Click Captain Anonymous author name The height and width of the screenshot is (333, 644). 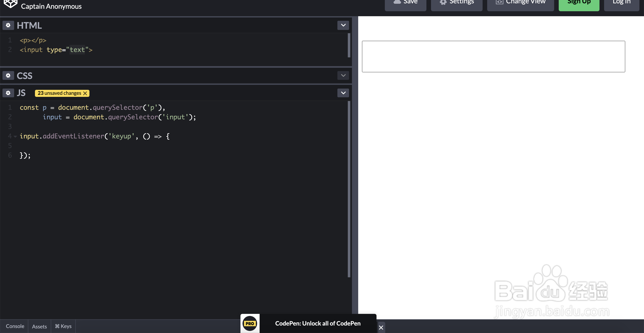pos(51,6)
